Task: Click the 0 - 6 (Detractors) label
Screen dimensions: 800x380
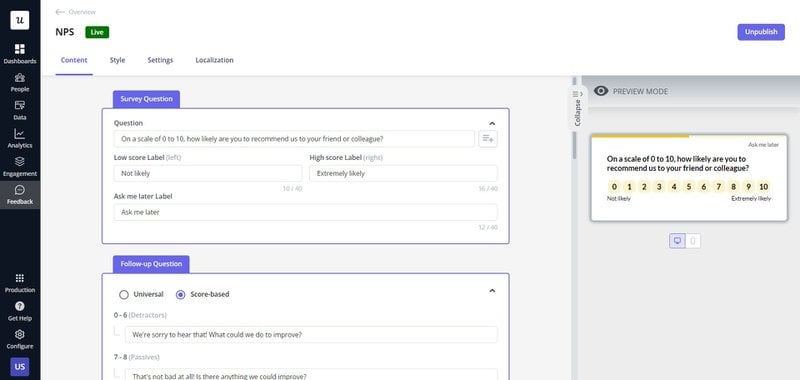Action: [140, 315]
